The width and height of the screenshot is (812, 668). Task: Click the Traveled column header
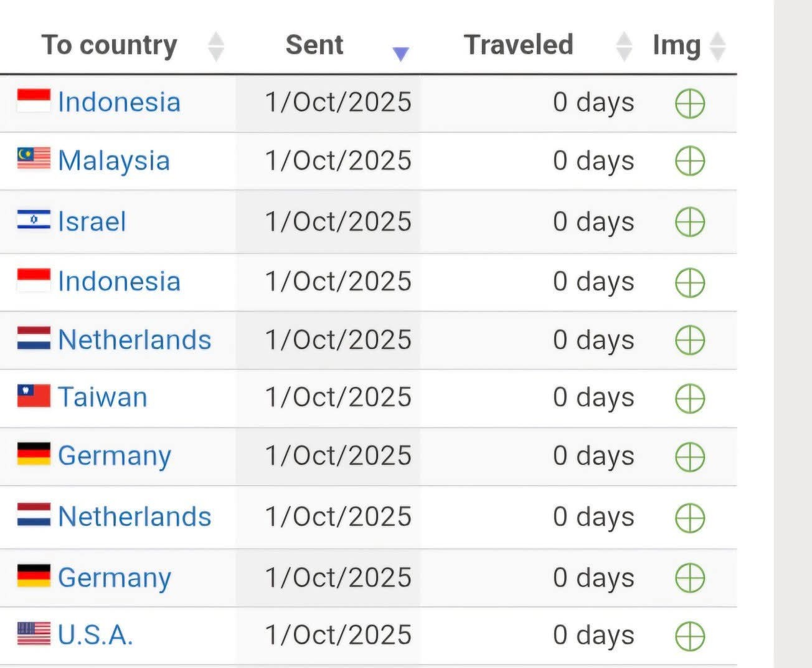pyautogui.click(x=518, y=45)
